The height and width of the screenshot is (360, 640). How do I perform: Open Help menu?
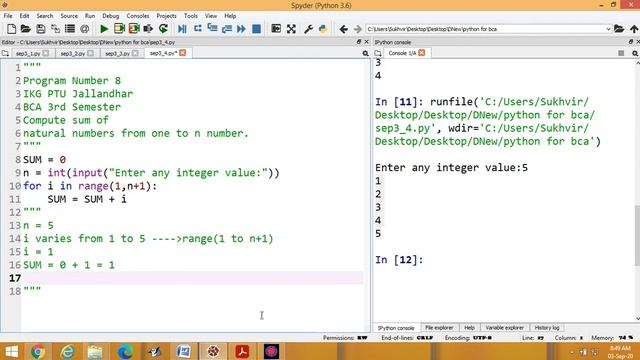click(x=230, y=16)
